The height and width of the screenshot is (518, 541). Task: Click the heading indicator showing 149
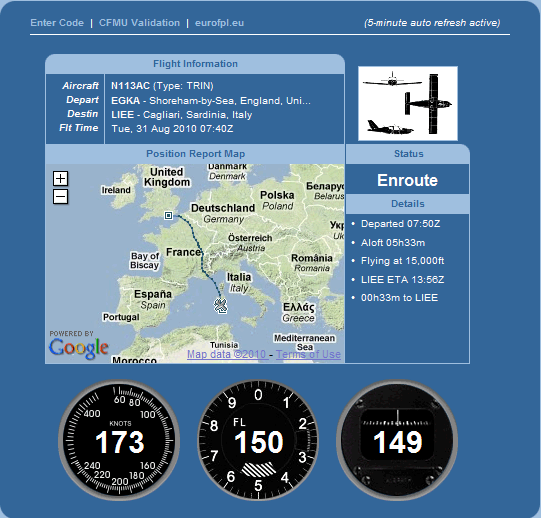coord(397,441)
